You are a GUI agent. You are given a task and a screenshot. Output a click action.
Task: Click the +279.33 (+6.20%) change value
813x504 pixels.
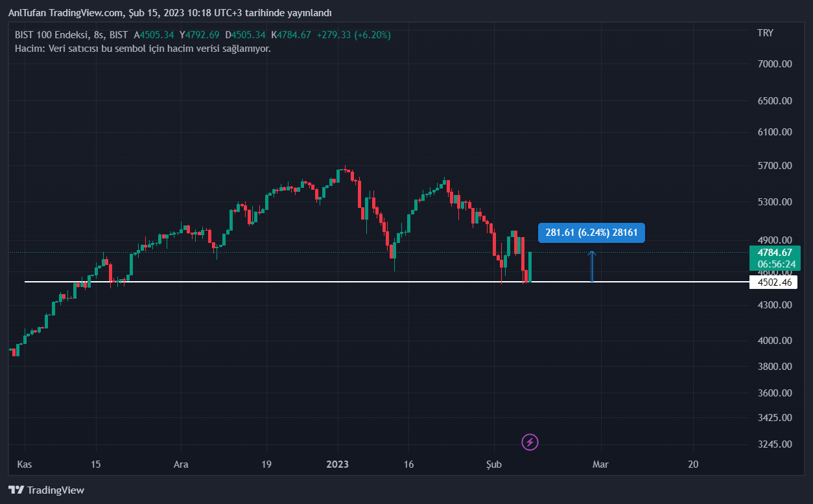click(353, 35)
